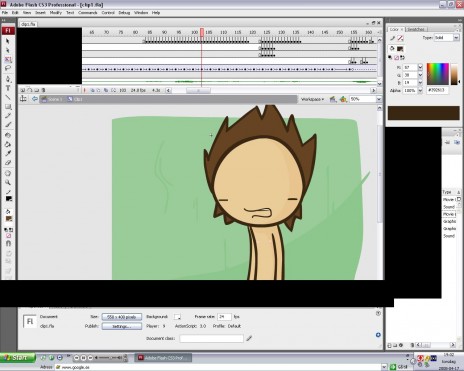
Task: Click the pencil icon beside Document class
Action: pos(249,339)
